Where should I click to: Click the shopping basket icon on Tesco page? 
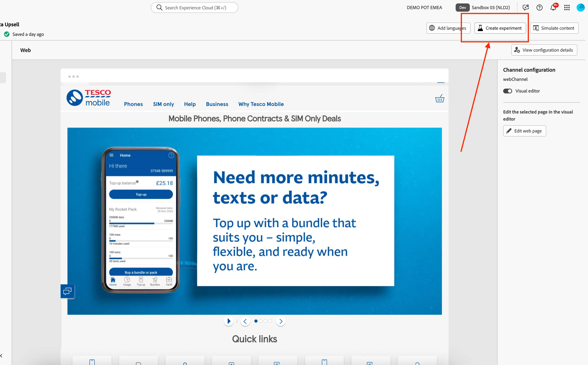tap(440, 98)
